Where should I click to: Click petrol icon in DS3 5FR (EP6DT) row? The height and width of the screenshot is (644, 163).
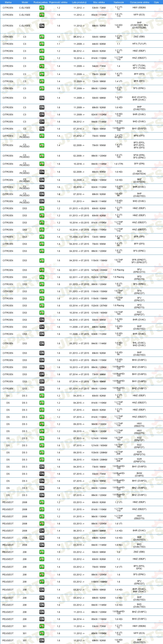coord(42,260)
